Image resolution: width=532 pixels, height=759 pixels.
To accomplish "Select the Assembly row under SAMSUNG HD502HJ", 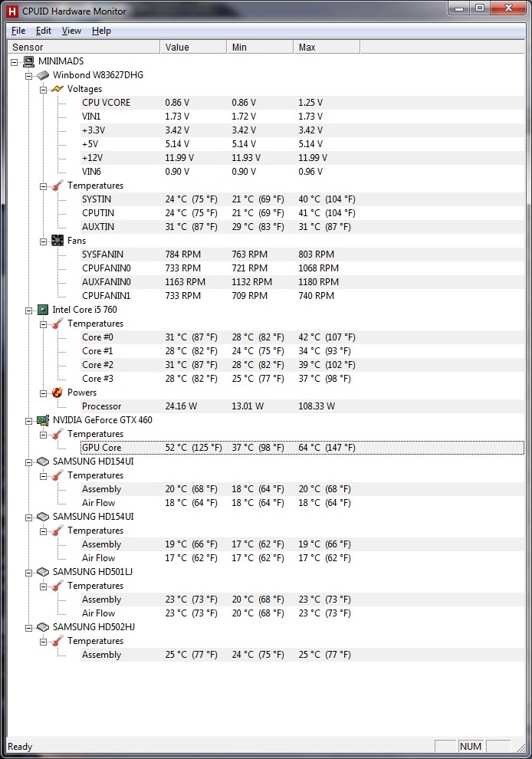I will pyautogui.click(x=302, y=655).
